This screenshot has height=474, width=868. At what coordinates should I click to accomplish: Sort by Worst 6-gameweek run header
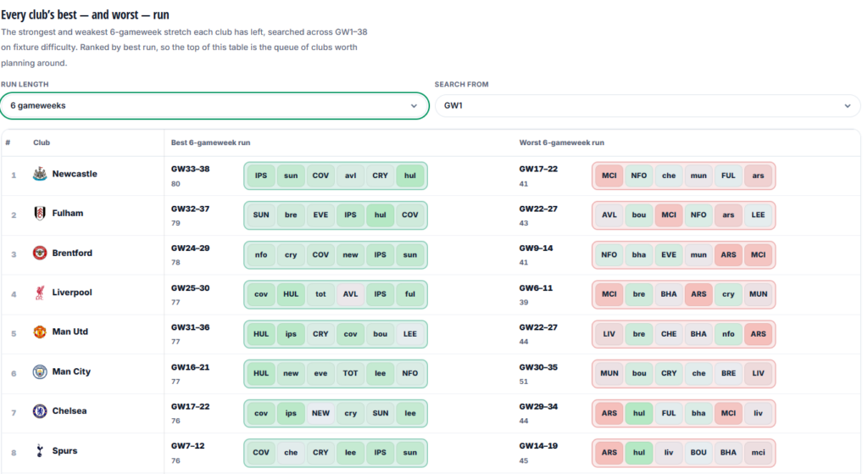pyautogui.click(x=561, y=142)
